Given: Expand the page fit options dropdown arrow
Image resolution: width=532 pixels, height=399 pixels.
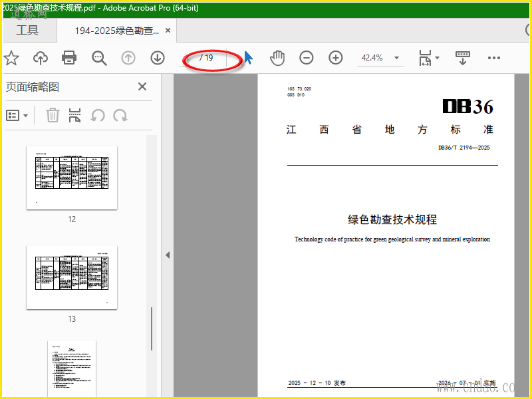Looking at the screenshot, I should [x=438, y=58].
